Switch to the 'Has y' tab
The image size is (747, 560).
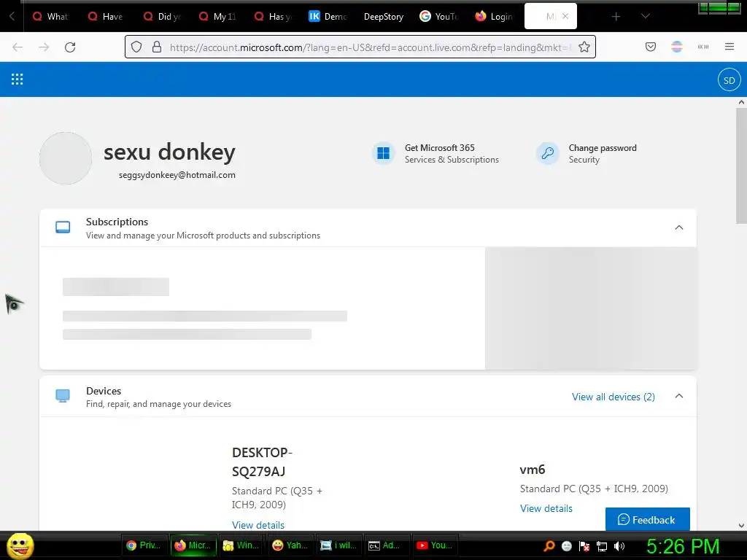click(273, 17)
